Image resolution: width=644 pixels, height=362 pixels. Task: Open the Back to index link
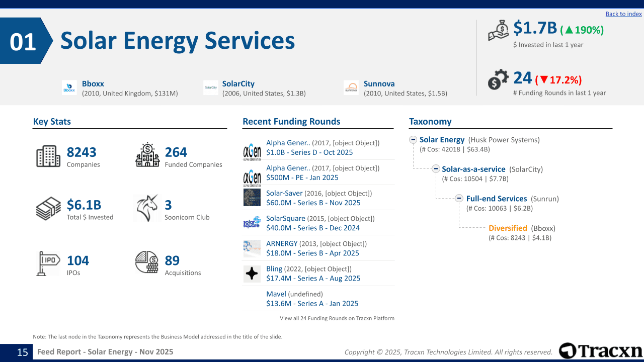pos(623,14)
